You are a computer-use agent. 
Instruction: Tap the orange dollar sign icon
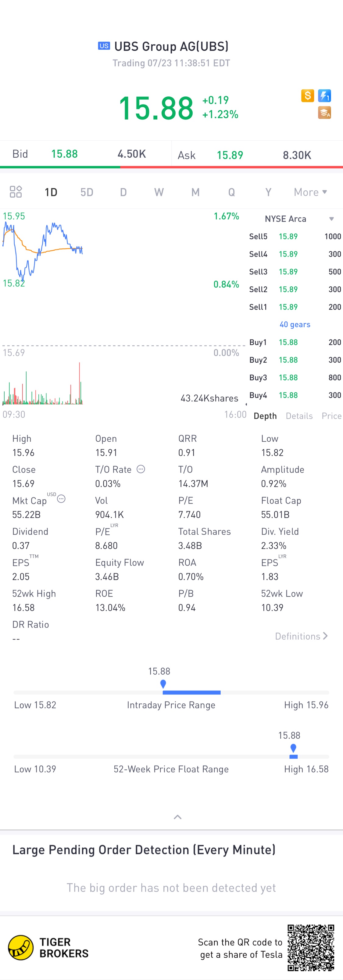click(307, 95)
